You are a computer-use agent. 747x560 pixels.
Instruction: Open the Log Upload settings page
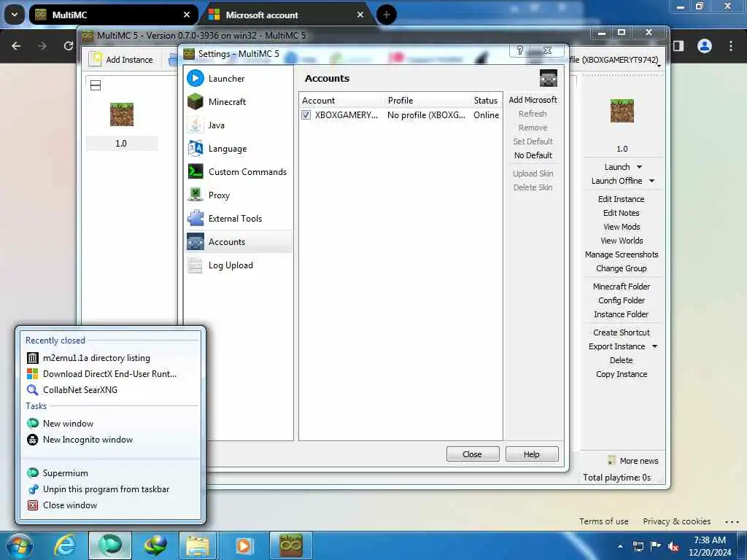239,265
